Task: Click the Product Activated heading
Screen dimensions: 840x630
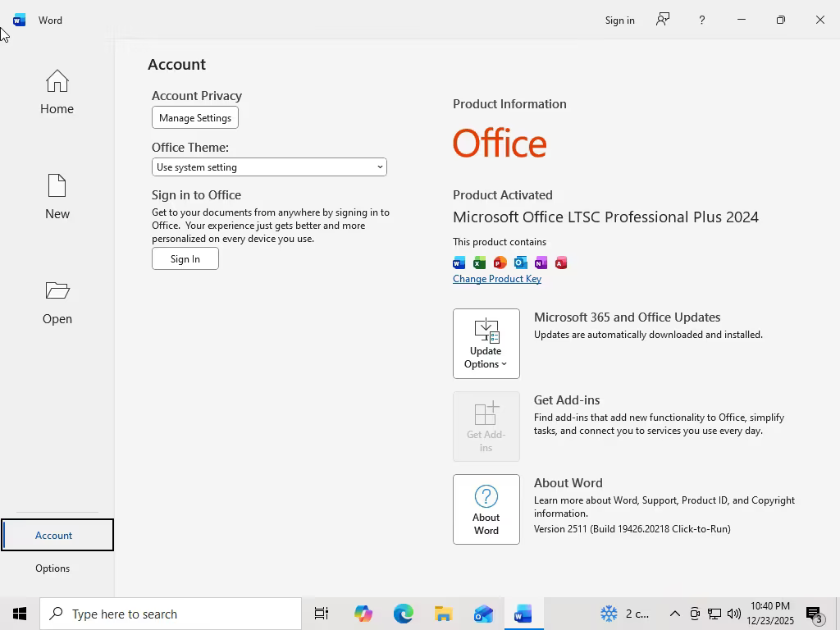Action: [503, 195]
